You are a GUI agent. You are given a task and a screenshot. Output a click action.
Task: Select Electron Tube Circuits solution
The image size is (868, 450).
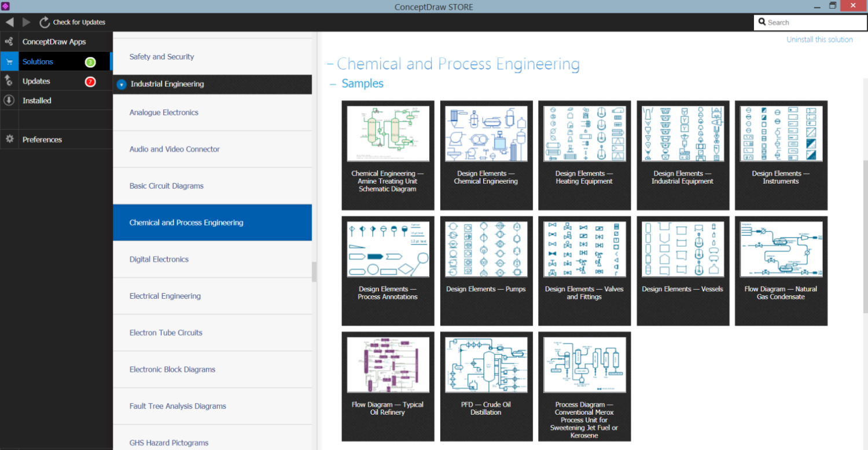pyautogui.click(x=212, y=332)
